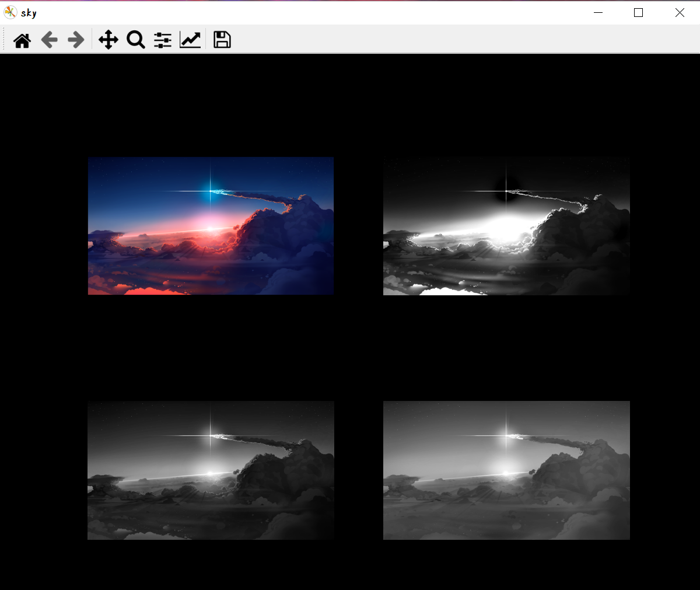
Task: Open the Configure subplots dialog
Action: [163, 40]
